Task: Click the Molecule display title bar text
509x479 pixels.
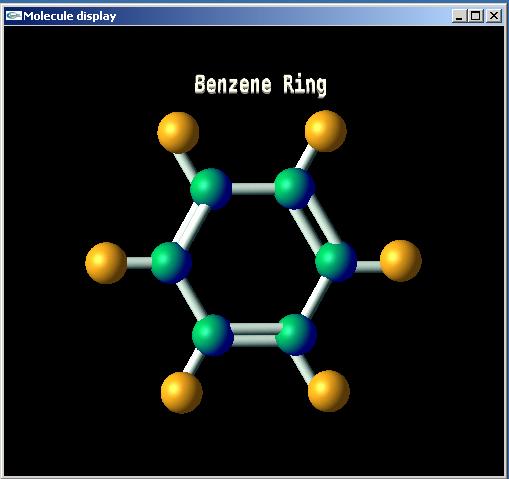Action: [70, 16]
